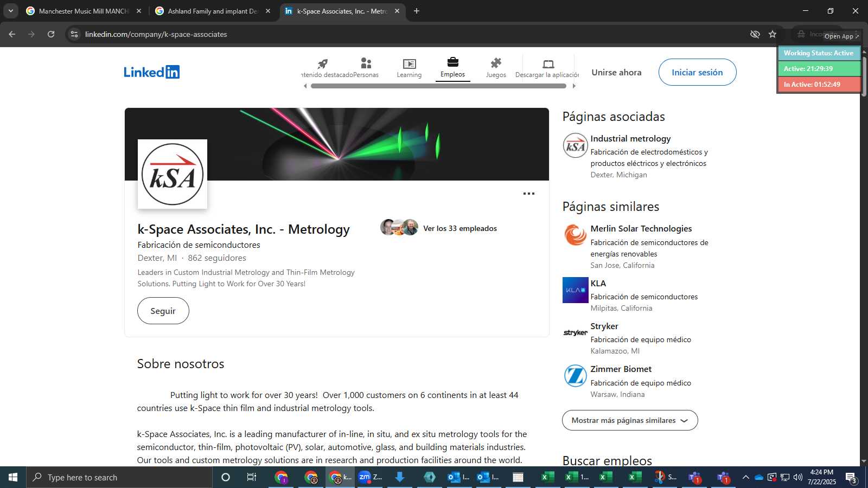The image size is (868, 488).
Task: Open the three-dot more options menu
Action: 529,194
